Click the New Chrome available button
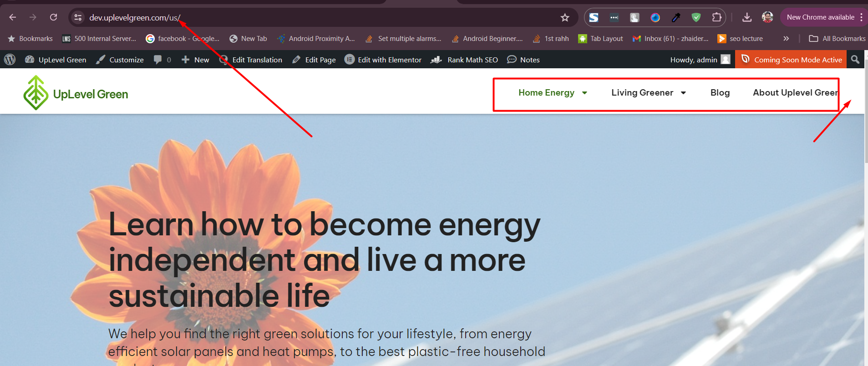Viewport: 868px width, 366px height. pyautogui.click(x=820, y=17)
